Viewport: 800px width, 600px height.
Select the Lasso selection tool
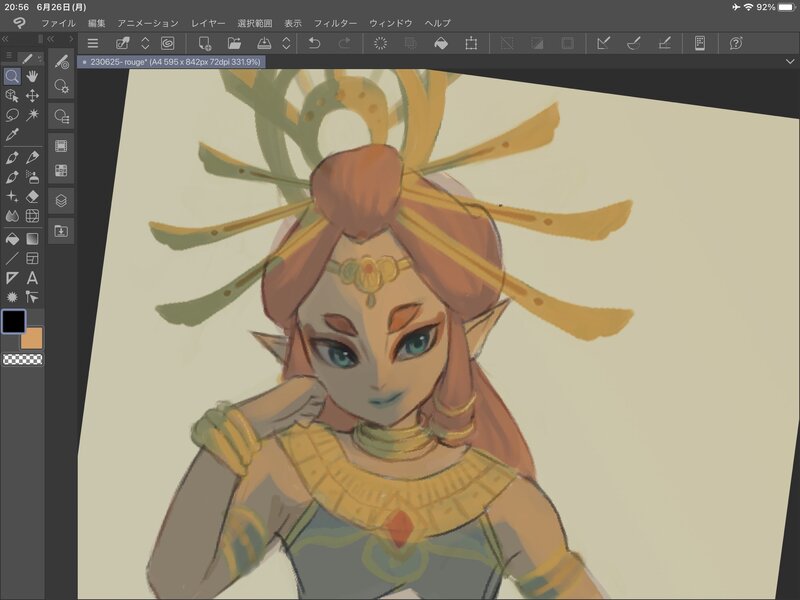(x=12, y=115)
